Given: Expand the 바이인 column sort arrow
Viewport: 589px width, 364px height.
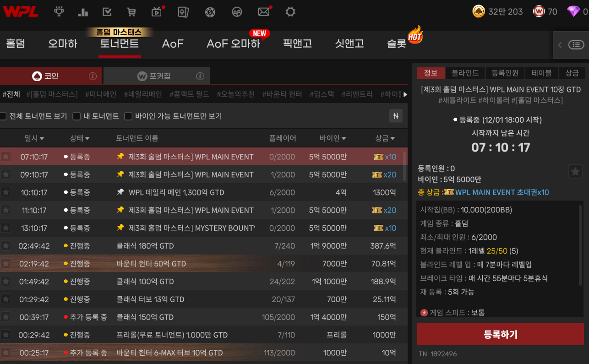Looking at the screenshot, I should point(333,138).
